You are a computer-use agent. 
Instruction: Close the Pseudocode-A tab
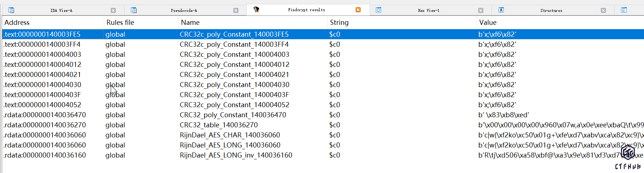[236, 10]
